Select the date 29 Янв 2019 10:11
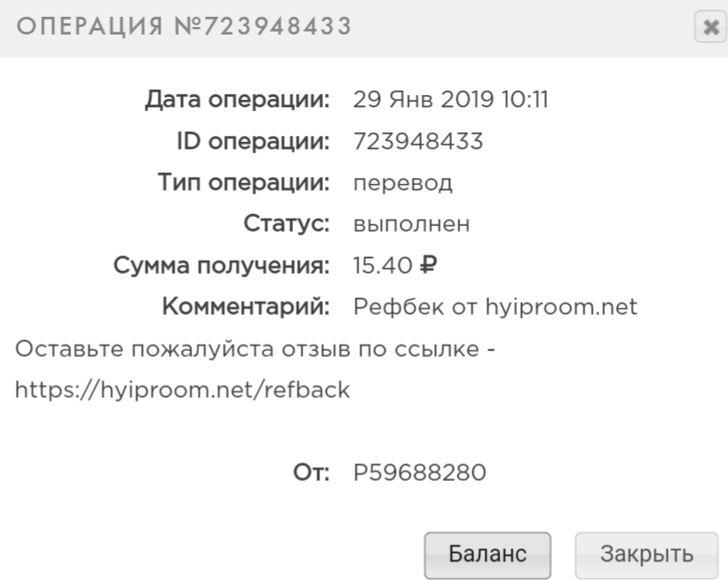Image resolution: width=728 pixels, height=580 pixels. point(451,99)
